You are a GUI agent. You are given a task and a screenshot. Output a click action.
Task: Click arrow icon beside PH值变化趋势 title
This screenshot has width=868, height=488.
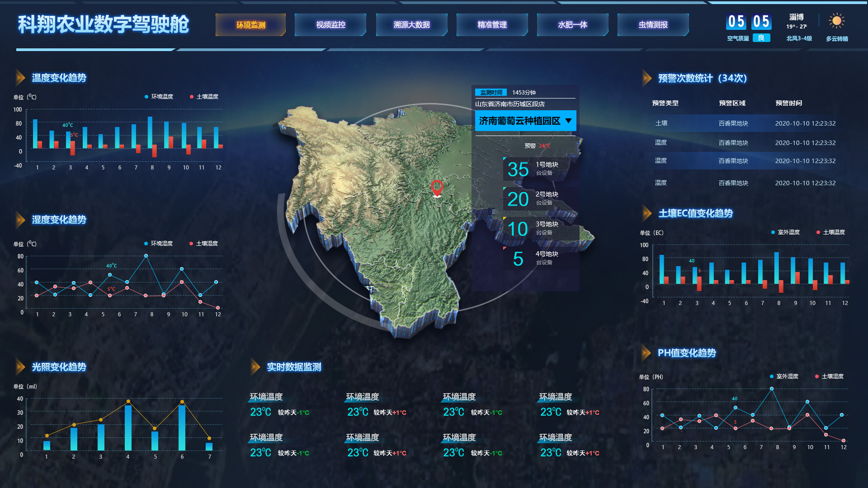[646, 353]
